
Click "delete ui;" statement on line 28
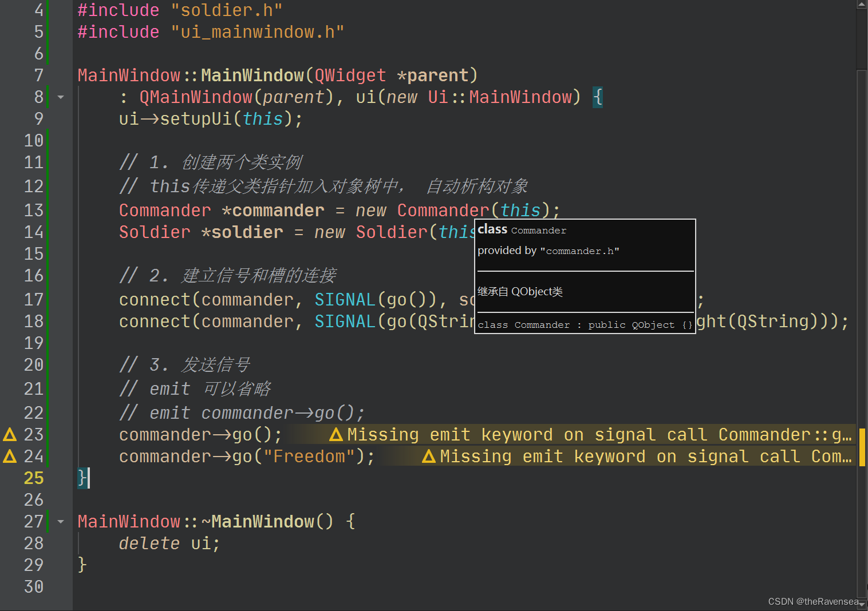169,543
